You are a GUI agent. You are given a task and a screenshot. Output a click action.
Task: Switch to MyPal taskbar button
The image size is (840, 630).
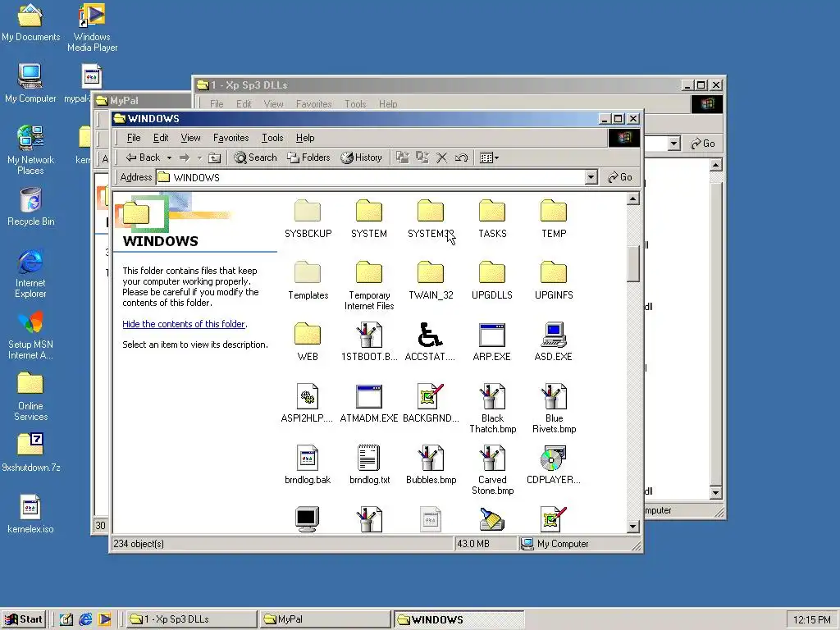click(324, 619)
